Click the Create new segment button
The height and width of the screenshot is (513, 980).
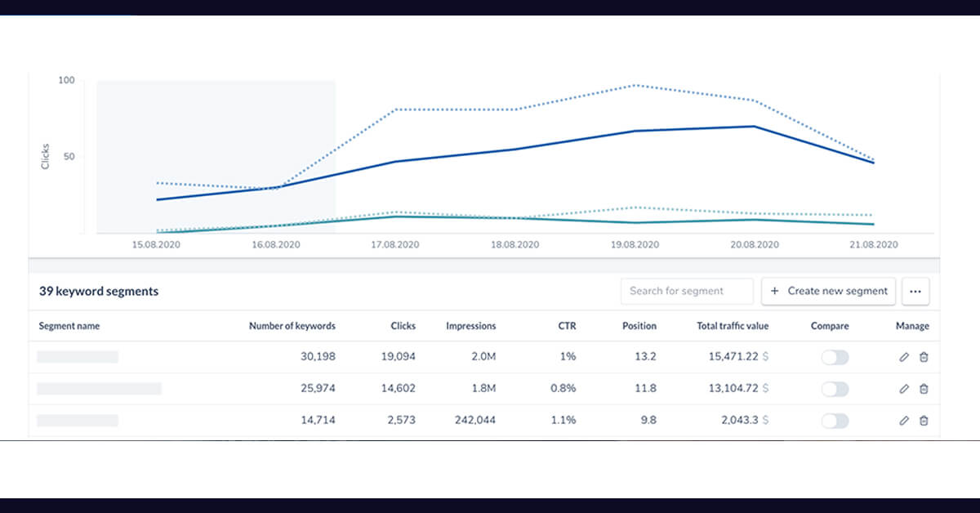tap(829, 291)
